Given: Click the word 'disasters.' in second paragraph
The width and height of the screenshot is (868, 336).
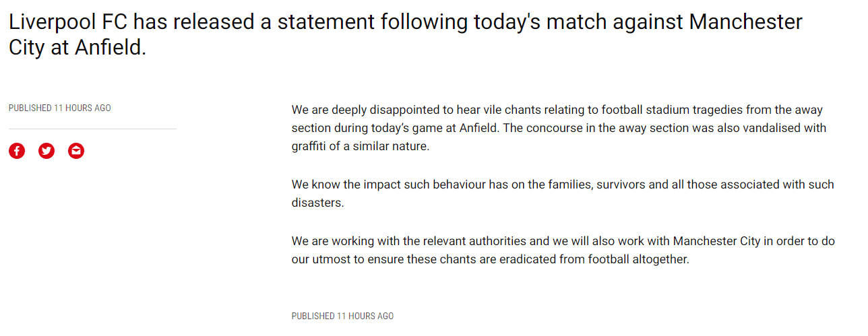Looking at the screenshot, I should pos(318,203).
